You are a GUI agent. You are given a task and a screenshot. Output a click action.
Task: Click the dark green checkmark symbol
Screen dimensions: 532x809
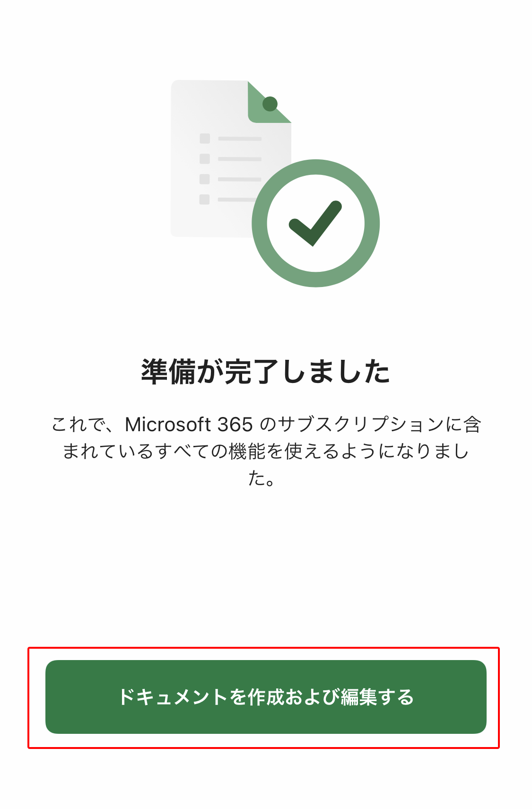[315, 223]
